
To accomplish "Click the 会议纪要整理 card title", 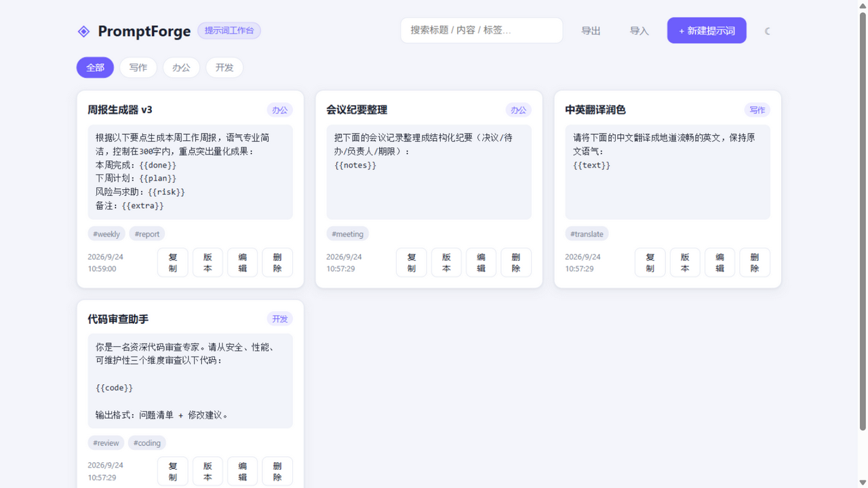I will click(x=357, y=110).
